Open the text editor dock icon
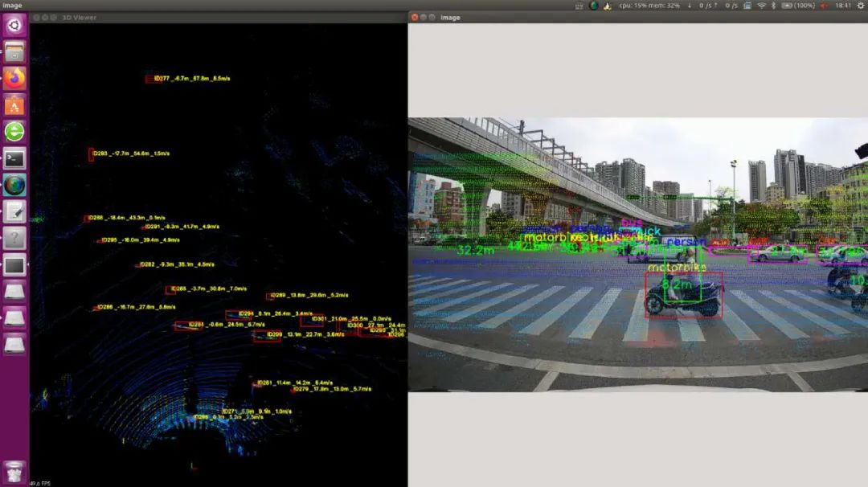 [14, 211]
